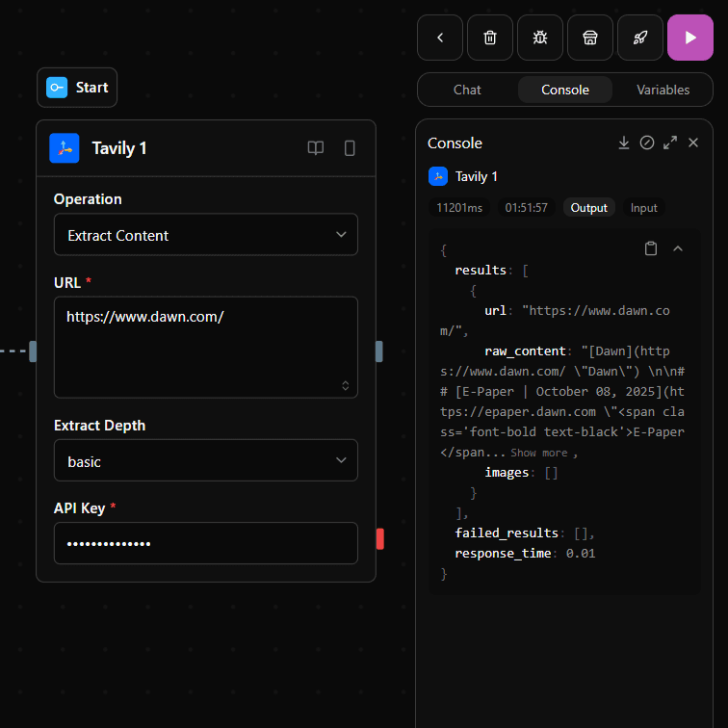The width and height of the screenshot is (728, 728).
Task: Open the Operation dropdown
Action: tap(205, 235)
